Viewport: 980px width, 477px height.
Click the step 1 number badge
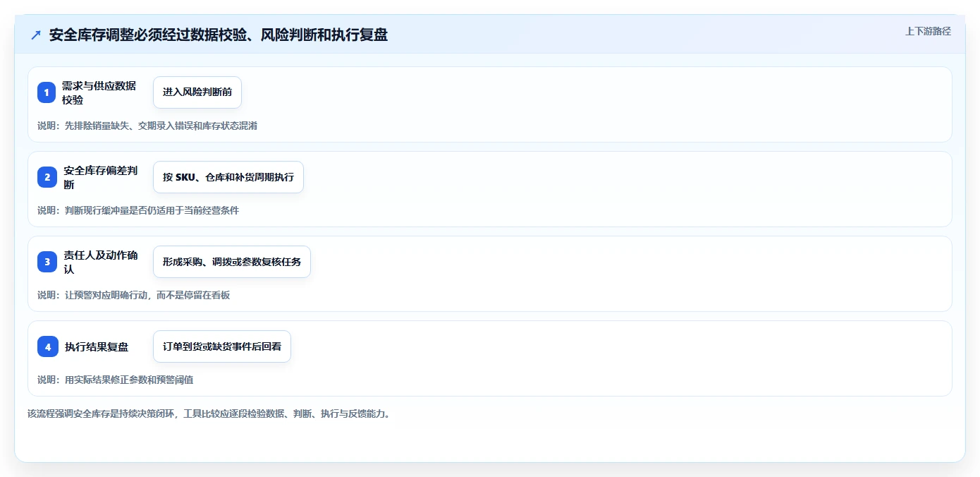click(x=47, y=92)
